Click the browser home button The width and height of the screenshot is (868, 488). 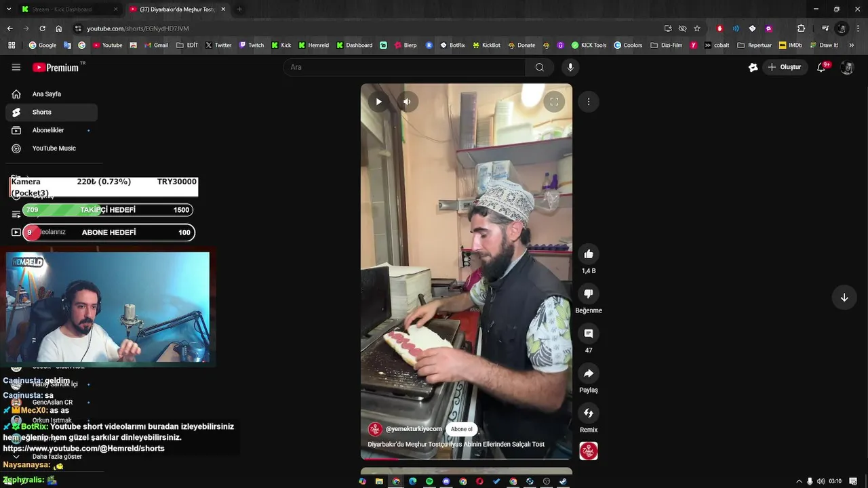click(58, 28)
